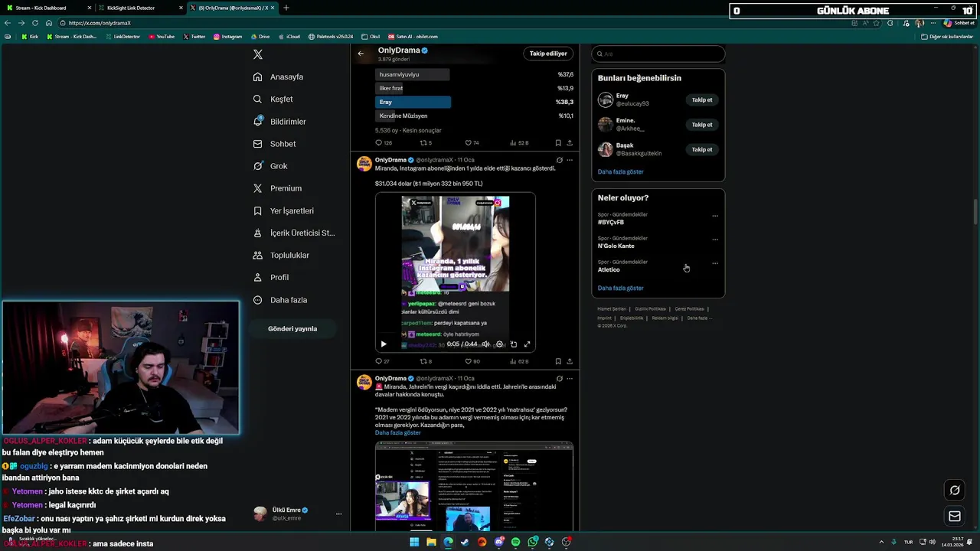Open account menu dots beside Ülkü Emre
980x551 pixels.
point(338,514)
